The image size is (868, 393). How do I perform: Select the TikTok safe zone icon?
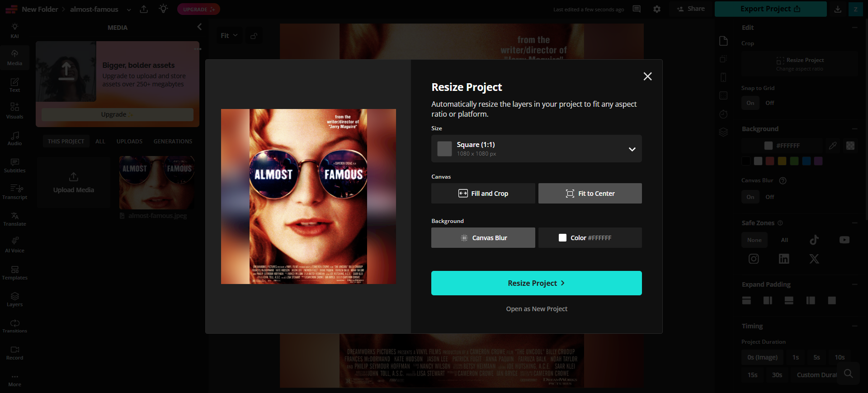point(814,240)
